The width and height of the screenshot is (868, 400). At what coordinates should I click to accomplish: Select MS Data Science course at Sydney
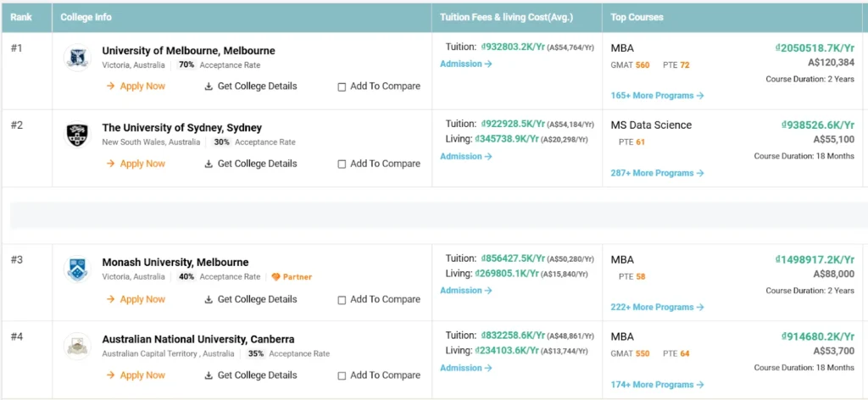click(x=651, y=125)
